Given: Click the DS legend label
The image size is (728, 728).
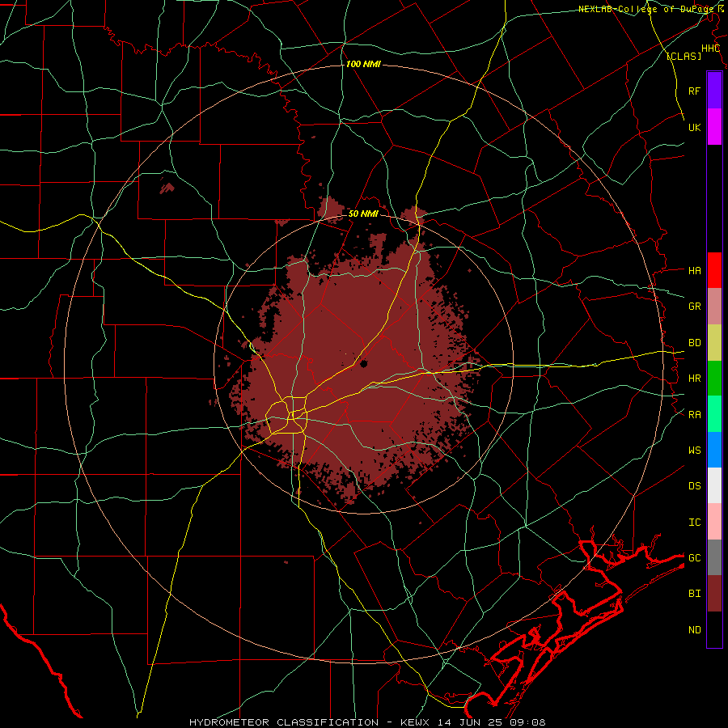Looking at the screenshot, I should pos(695,486).
